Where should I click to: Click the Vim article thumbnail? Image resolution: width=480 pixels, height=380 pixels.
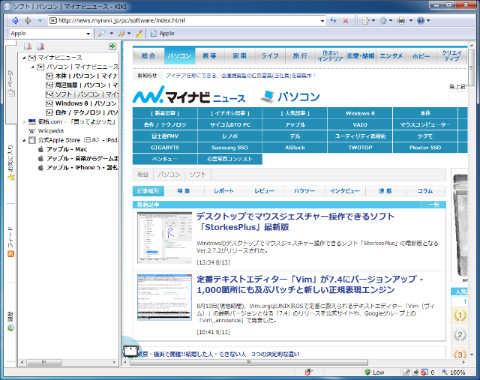click(x=165, y=297)
